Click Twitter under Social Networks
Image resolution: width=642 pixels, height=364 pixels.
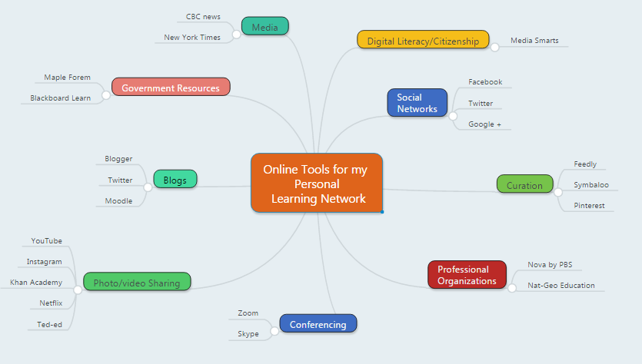481,104
